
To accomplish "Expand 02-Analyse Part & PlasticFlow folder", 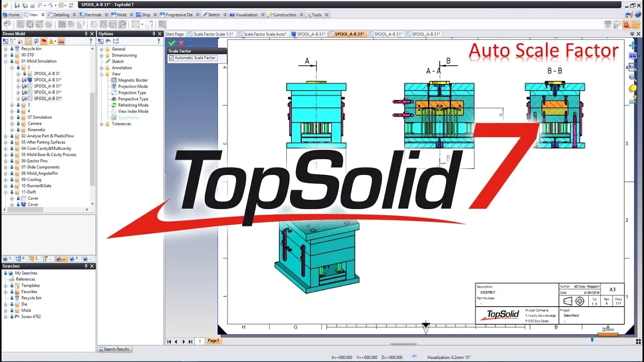I will pyautogui.click(x=6, y=136).
